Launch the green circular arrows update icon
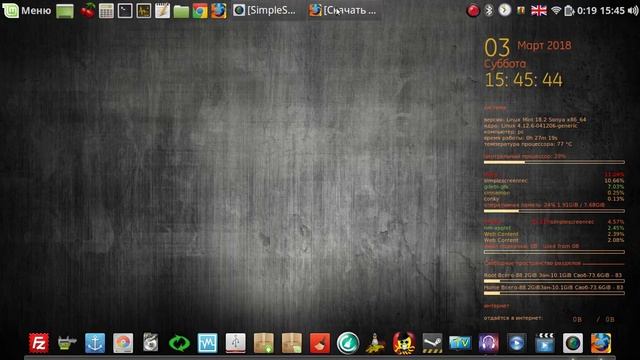This screenshot has height=360, width=640. point(179,343)
